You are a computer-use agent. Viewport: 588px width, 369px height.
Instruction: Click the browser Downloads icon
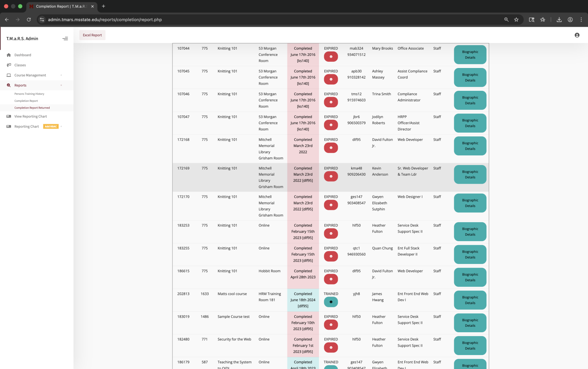(559, 19)
